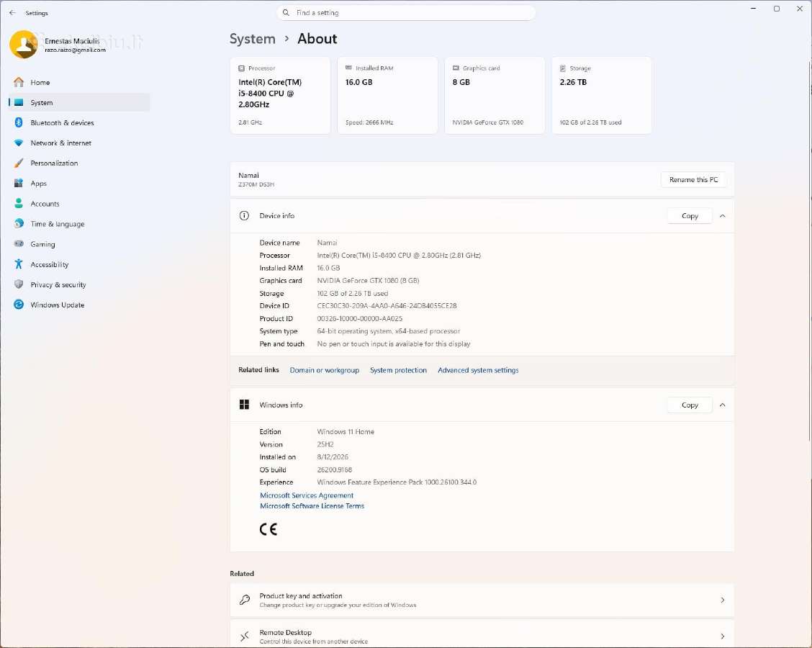Open Product key and activation chevron
The image size is (812, 648).
pyautogui.click(x=723, y=600)
